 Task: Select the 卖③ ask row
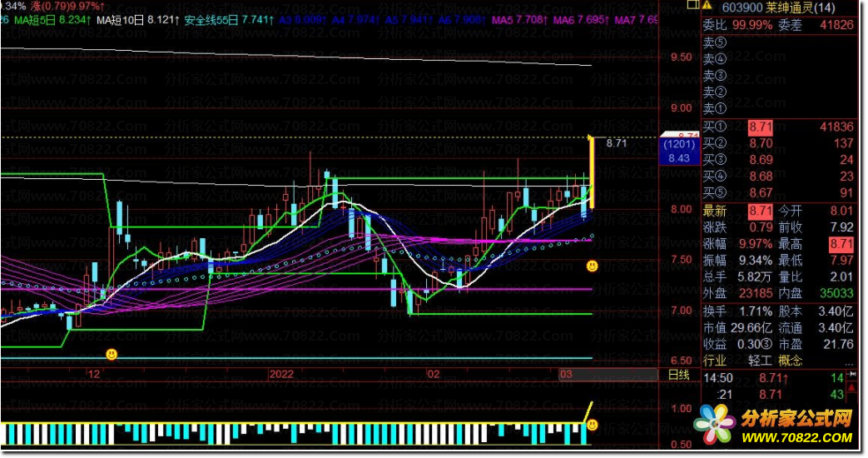pyautogui.click(x=779, y=75)
